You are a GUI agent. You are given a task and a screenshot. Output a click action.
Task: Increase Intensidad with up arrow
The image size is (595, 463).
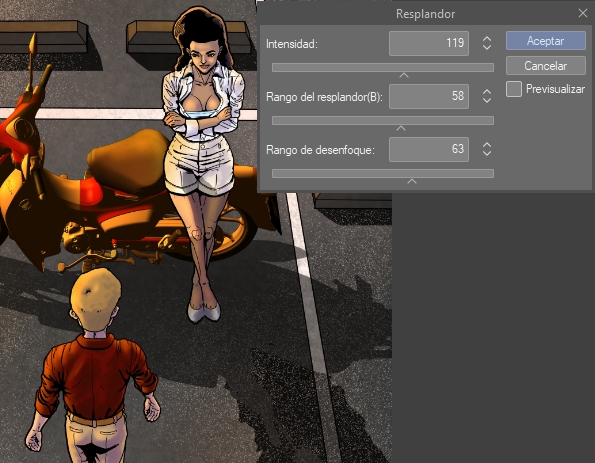tap(487, 39)
